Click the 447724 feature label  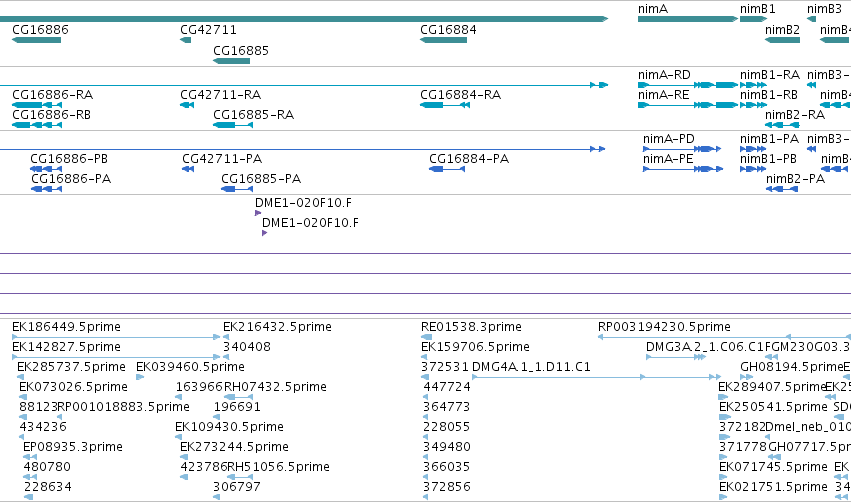(x=447, y=387)
